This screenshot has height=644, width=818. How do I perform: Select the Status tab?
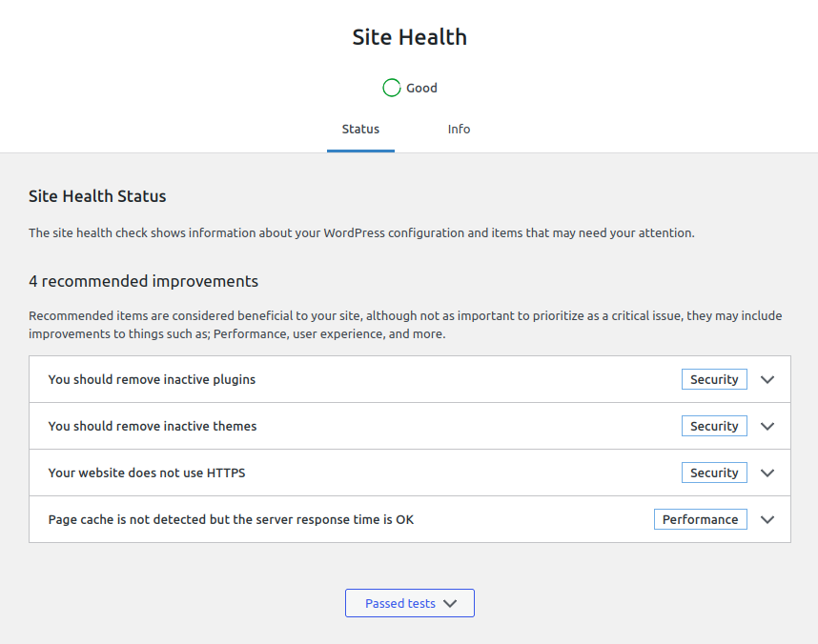360,129
